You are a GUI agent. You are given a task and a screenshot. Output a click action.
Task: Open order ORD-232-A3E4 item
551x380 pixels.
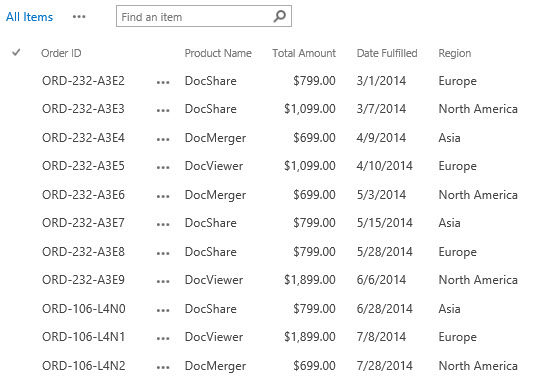(x=83, y=137)
